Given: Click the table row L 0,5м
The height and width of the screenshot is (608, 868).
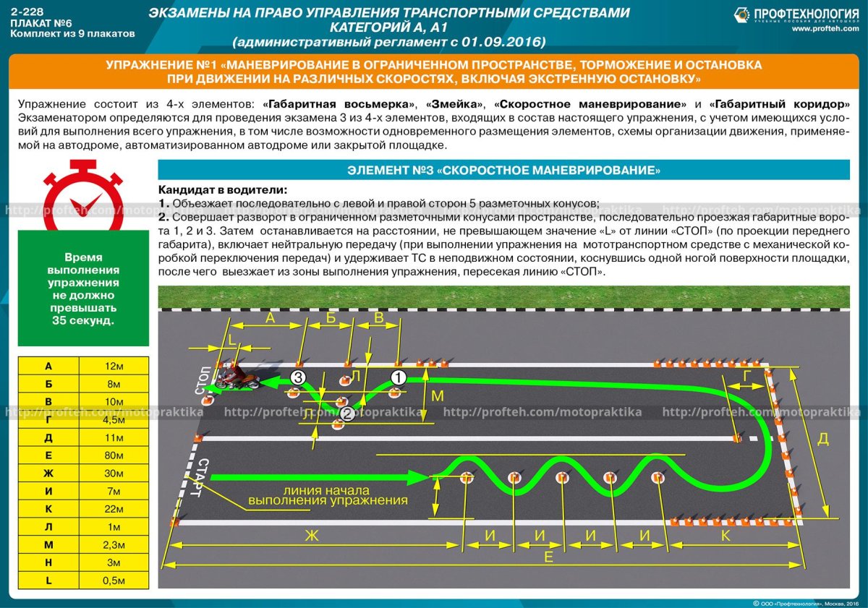Looking at the screenshot, I should pos(83,581).
